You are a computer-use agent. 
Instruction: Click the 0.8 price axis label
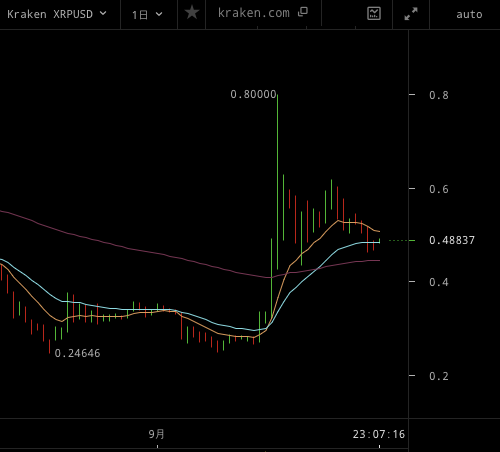(439, 95)
